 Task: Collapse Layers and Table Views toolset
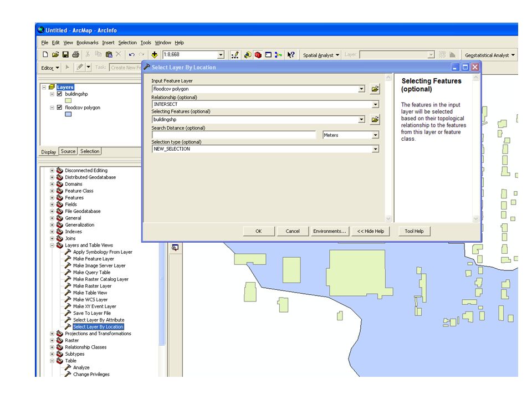52,245
